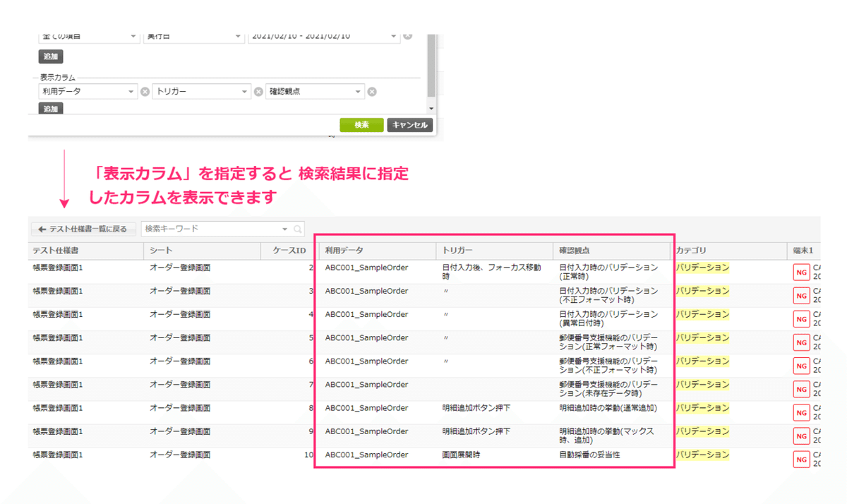Click the カテゴリ column header
This screenshot has width=847, height=504.
click(728, 250)
